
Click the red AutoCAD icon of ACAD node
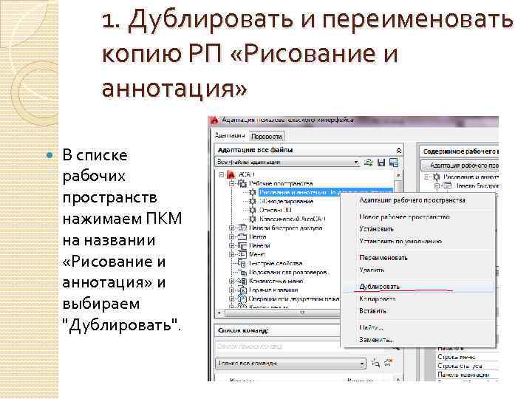coord(231,174)
